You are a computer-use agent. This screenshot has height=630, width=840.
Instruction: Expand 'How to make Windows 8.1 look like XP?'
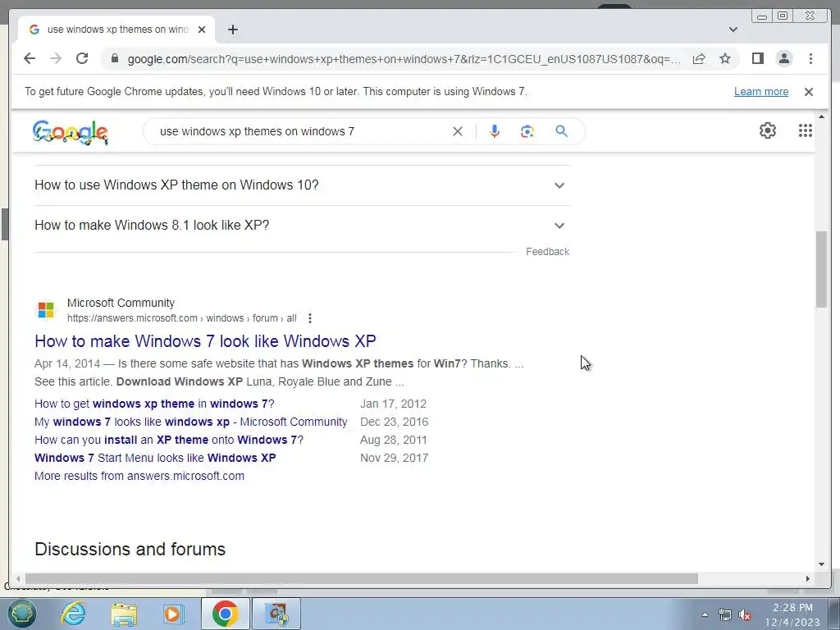click(x=302, y=226)
